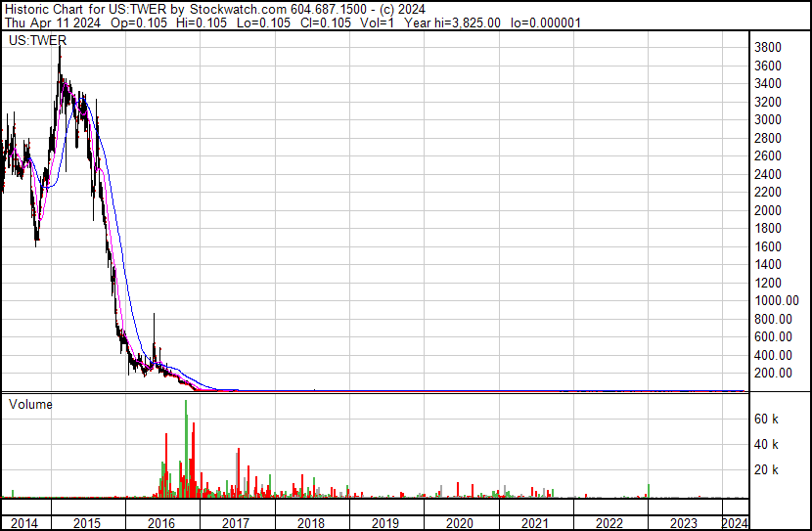This screenshot has height=531, width=812.
Task: Select the 2020 year label
Action: pyautogui.click(x=460, y=523)
